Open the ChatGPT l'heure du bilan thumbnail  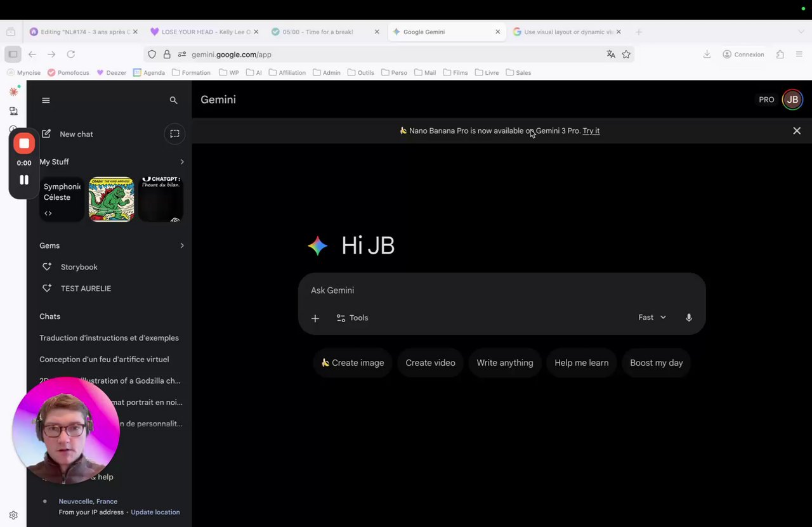tap(160, 199)
